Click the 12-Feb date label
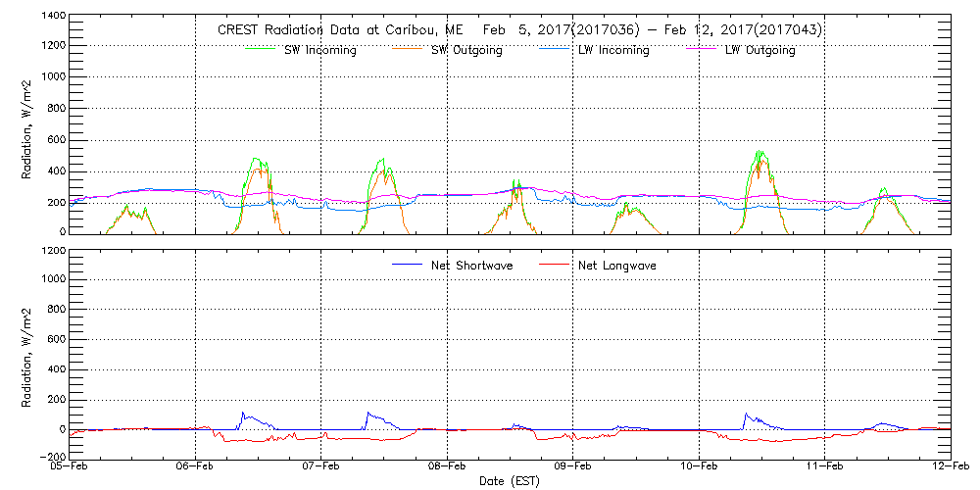 coord(949,468)
